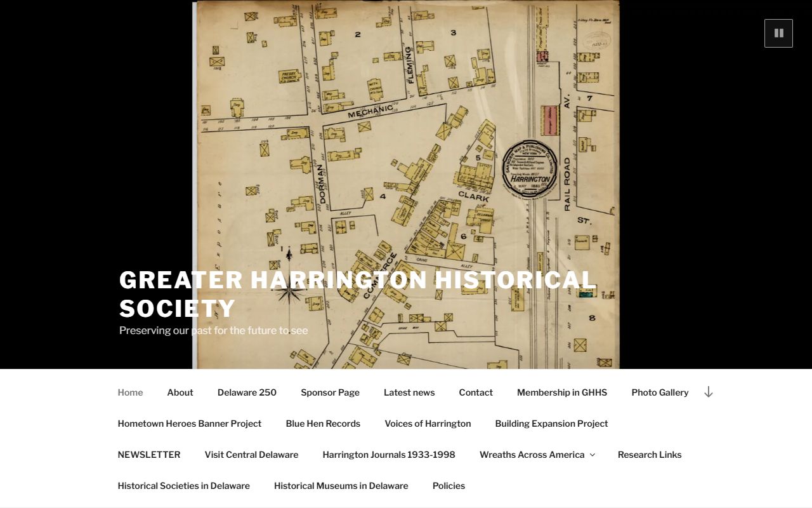812x508 pixels.
Task: Open Harrington Journals 1933-1998
Action: (x=389, y=455)
